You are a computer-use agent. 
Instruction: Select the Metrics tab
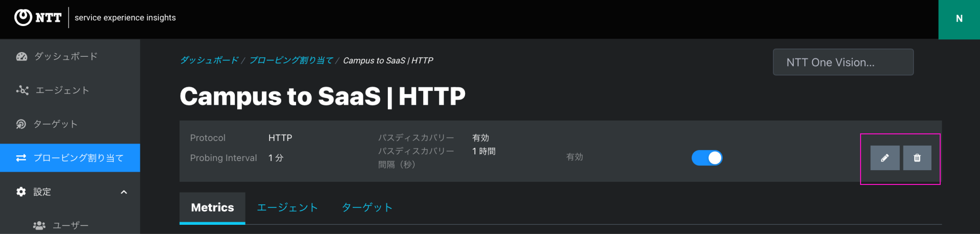212,207
